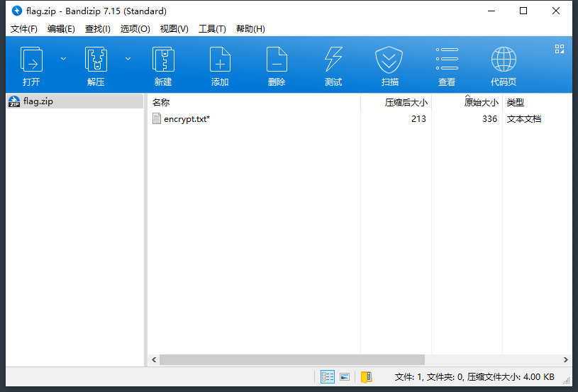Click the Bandizip app icon in title bar
The height and width of the screenshot is (392, 578).
pyautogui.click(x=17, y=11)
